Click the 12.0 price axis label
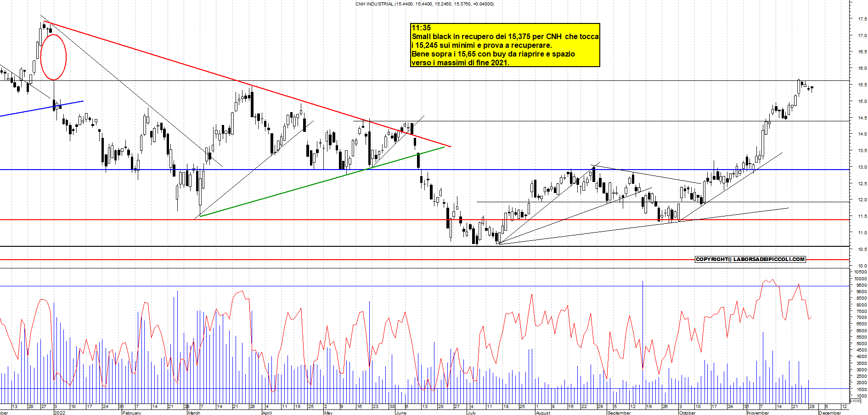This screenshot has width=868, height=415. tap(862, 200)
